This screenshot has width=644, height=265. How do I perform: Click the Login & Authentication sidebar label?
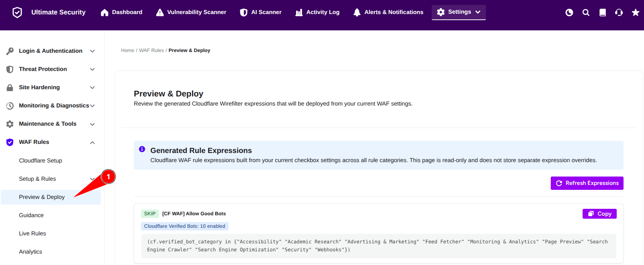pyautogui.click(x=51, y=51)
